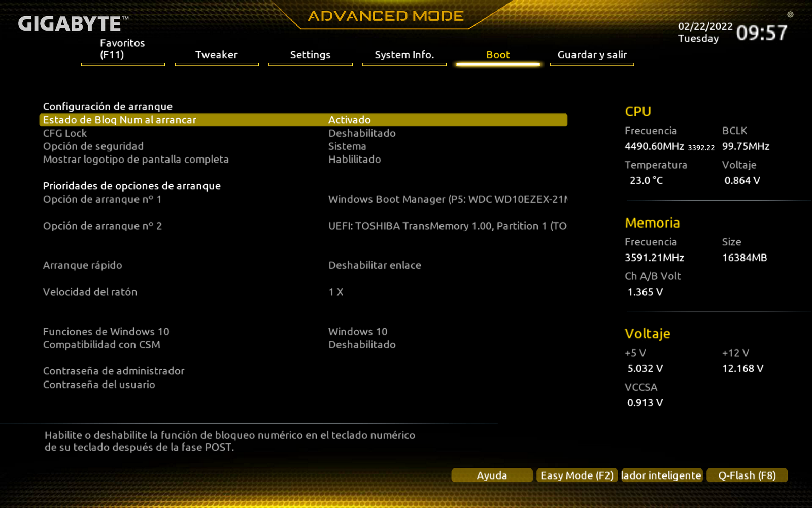Screen dimensions: 812x508
Task: Select Opción de seguridad setting
Action: tap(93, 146)
